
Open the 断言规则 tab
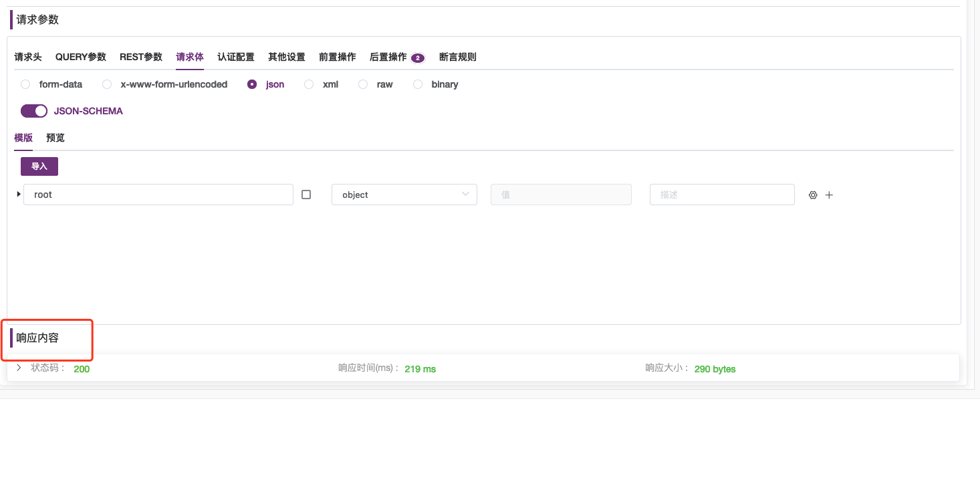coord(457,57)
